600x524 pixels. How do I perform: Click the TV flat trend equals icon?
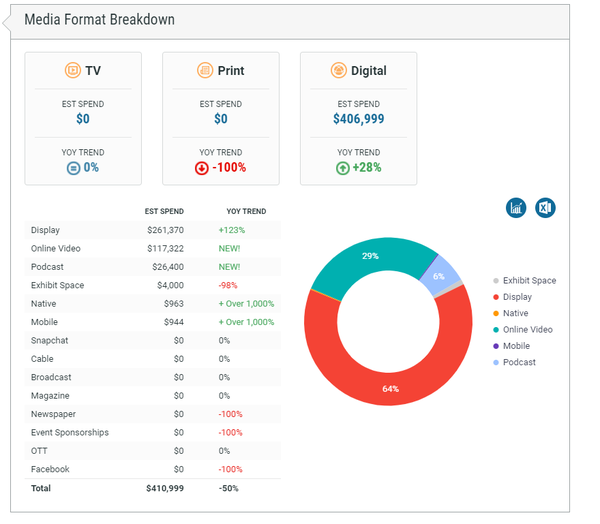[73, 168]
